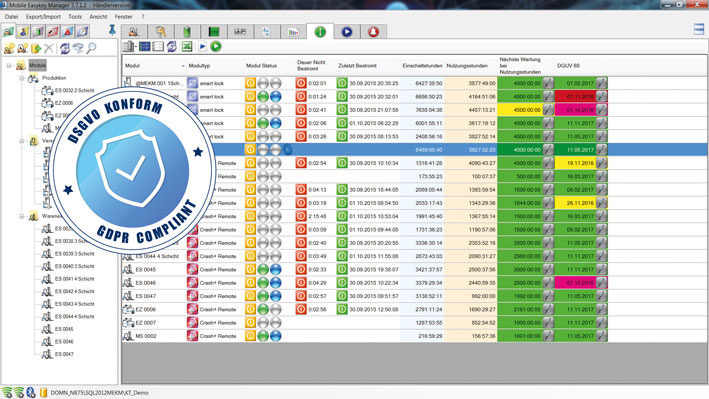Image resolution: width=709 pixels, height=399 pixels.
Task: Select ES 0039 3 Schicht in tree
Action: tap(74, 254)
